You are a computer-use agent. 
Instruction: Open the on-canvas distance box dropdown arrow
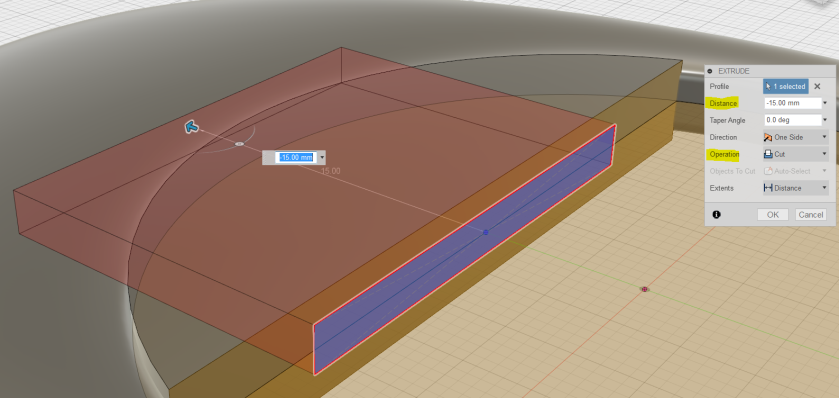pyautogui.click(x=322, y=158)
